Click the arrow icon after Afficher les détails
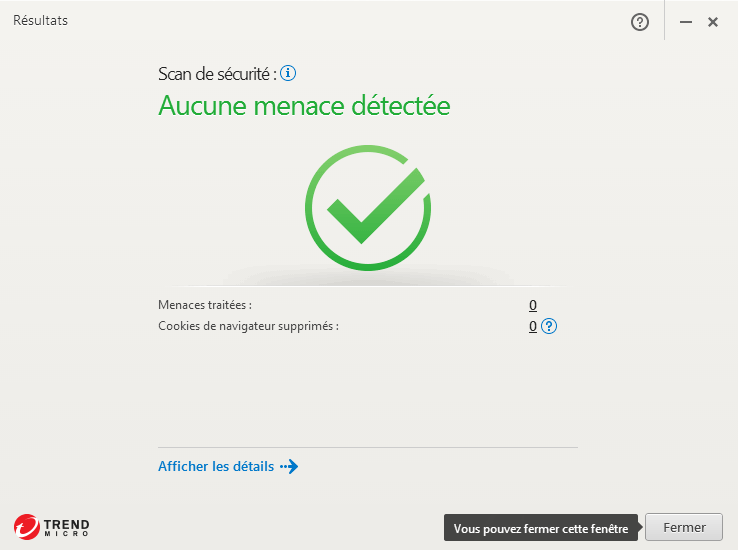Image resolution: width=738 pixels, height=550 pixels. tap(289, 467)
